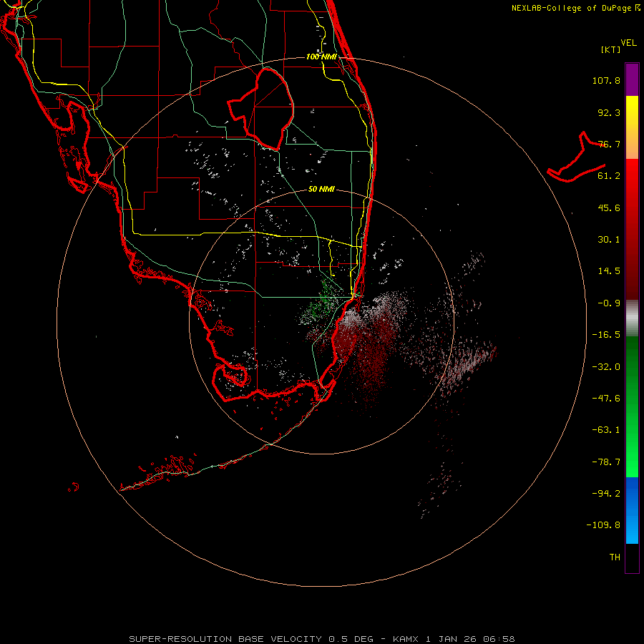The height and width of the screenshot is (644, 644).
Task: Click the 92.3 velocity scale value
Action: [x=609, y=112]
